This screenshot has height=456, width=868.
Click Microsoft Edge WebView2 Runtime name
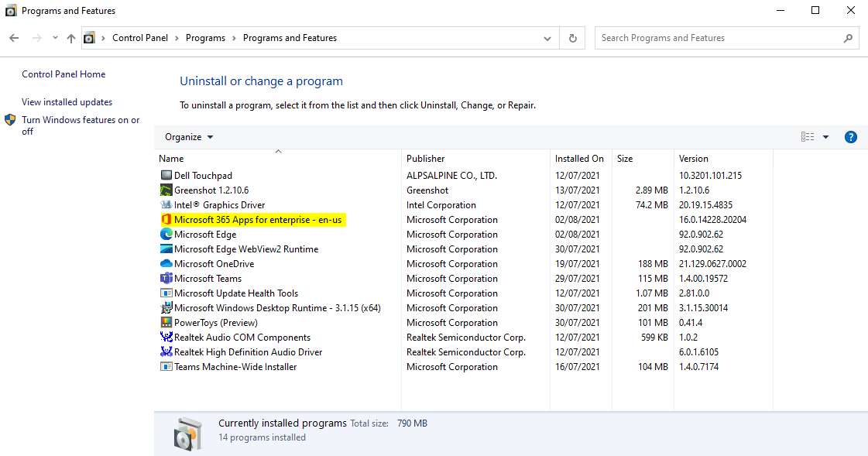pos(246,249)
